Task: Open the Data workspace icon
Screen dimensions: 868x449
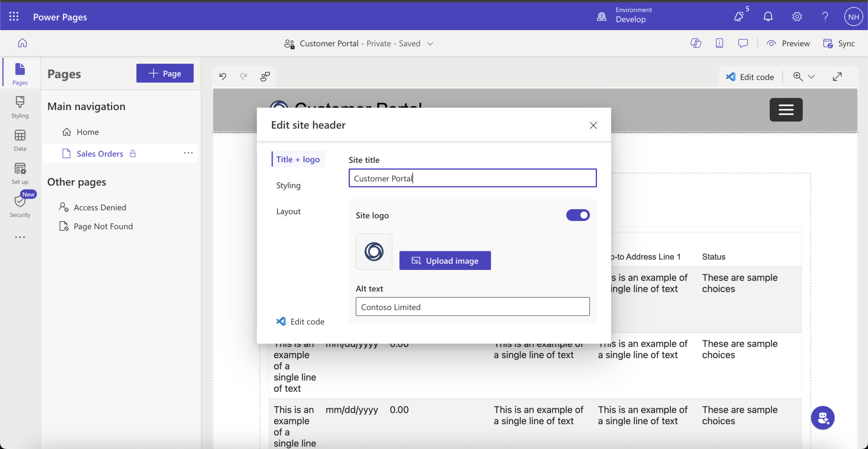Action: pyautogui.click(x=20, y=140)
